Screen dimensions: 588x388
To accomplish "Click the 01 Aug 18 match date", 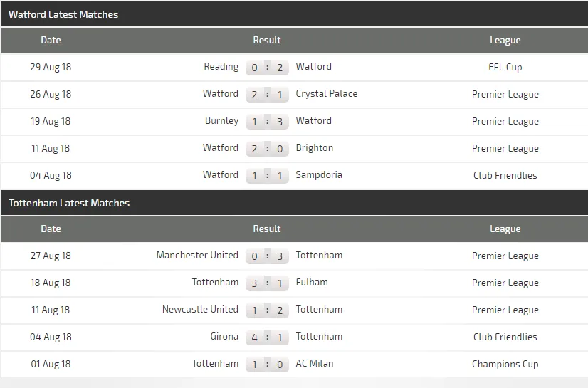I will [51, 365].
